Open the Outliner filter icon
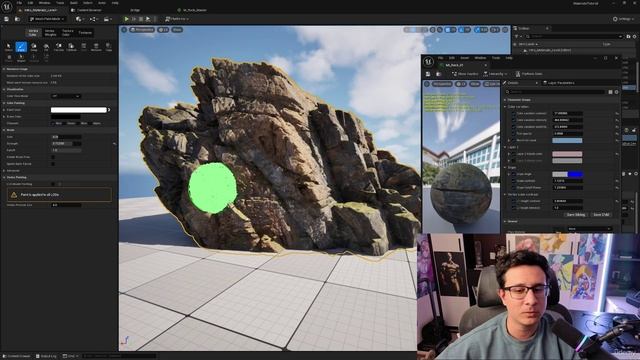Screen dimensions: 640x360 516,36
